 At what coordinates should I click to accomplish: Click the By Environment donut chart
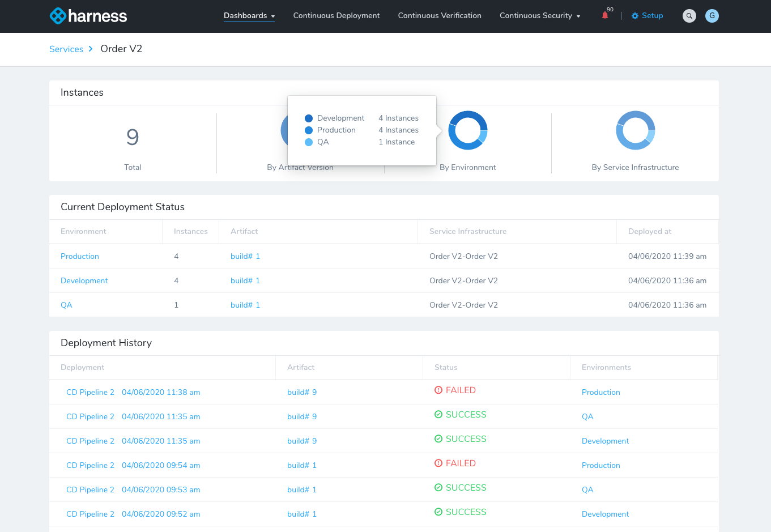(x=467, y=130)
